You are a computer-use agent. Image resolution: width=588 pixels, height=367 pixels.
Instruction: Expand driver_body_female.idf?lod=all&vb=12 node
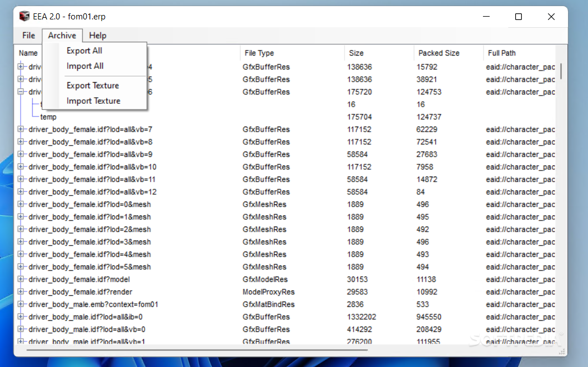coord(21,192)
